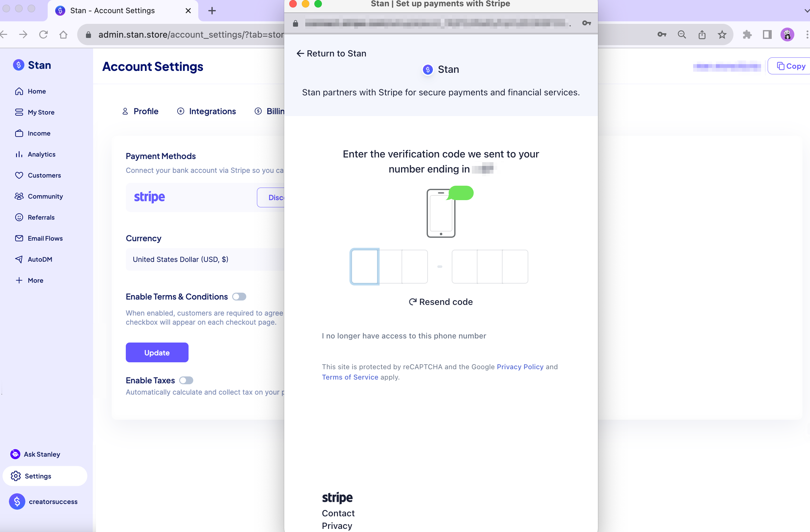The image size is (810, 532).
Task: Click Resend code
Action: click(x=441, y=302)
